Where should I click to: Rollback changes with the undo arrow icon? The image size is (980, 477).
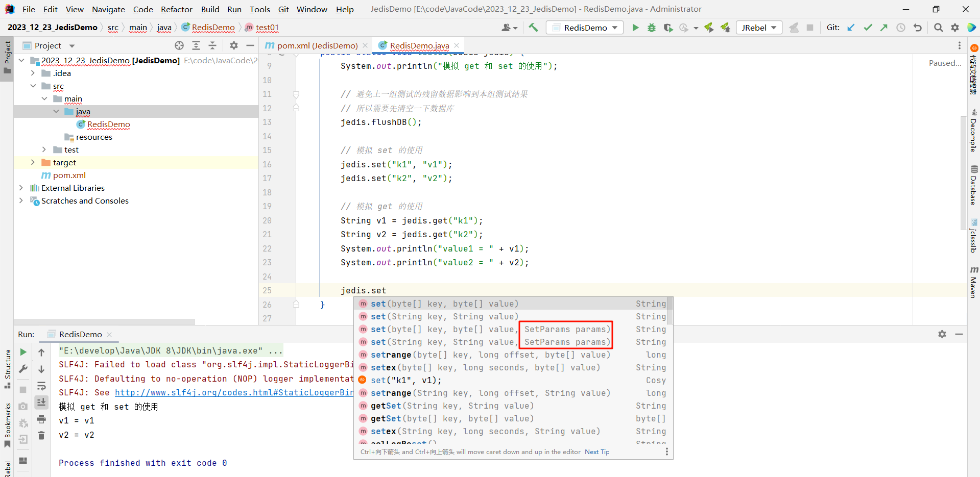tap(918, 28)
